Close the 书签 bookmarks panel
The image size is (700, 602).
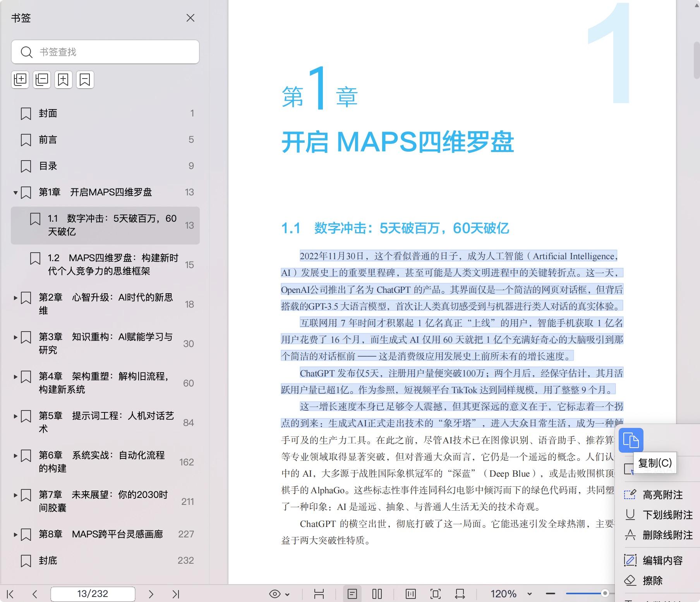[190, 18]
